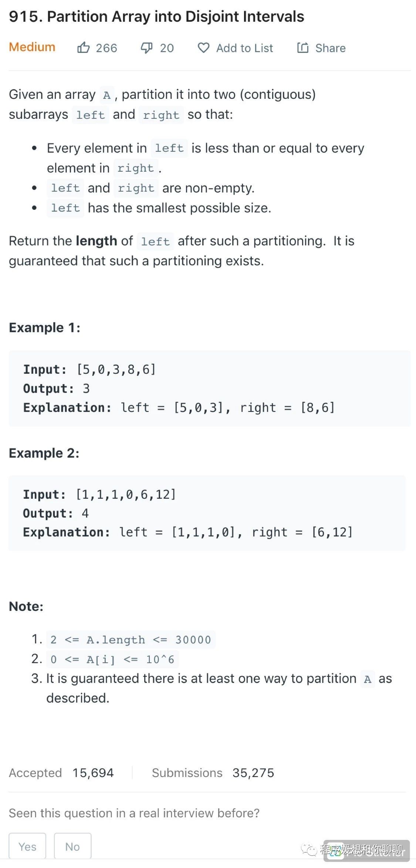This screenshot has width=416, height=868.
Task: Click the like count 266
Action: (x=106, y=48)
